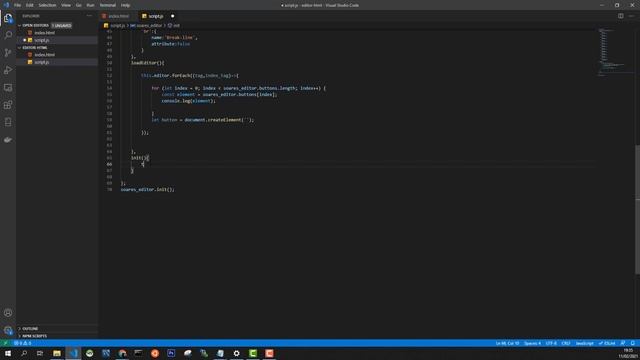Click the 1 UNSAVED badge
The height and width of the screenshot is (360, 640).
62,25
